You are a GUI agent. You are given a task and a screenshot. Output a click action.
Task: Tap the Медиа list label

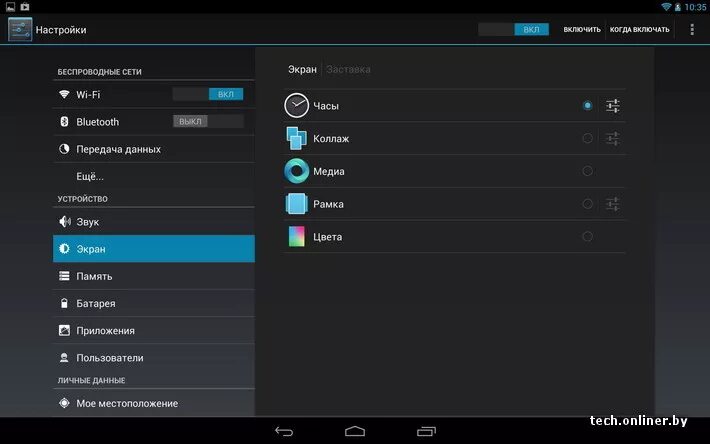(329, 172)
